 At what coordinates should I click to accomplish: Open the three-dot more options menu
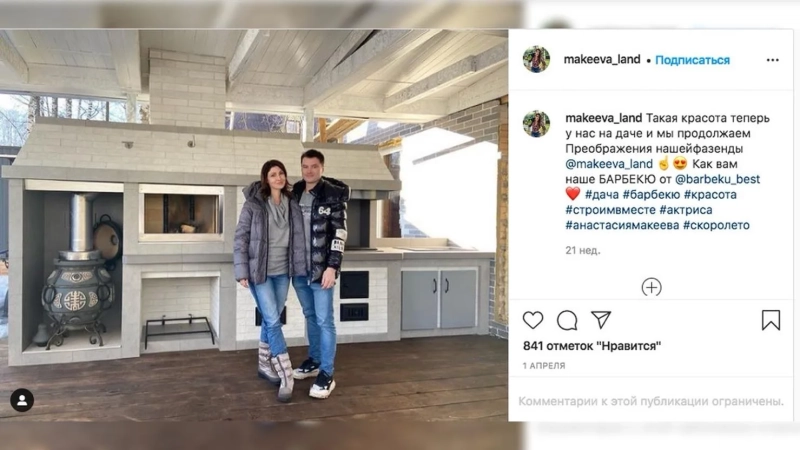coord(772,60)
